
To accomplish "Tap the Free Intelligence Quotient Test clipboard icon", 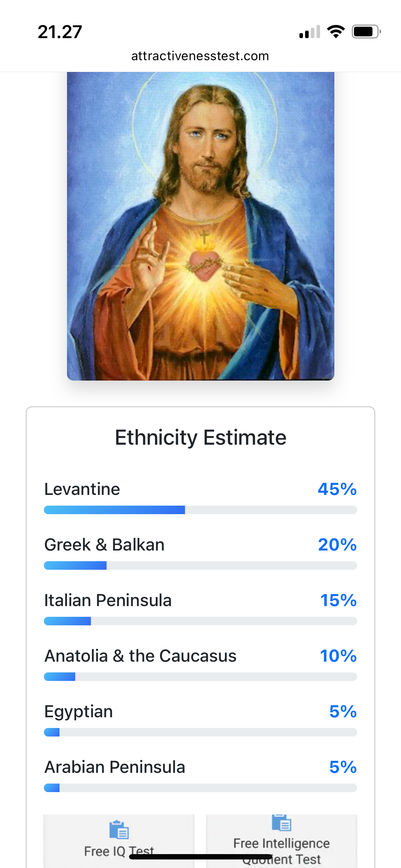I will 282,822.
